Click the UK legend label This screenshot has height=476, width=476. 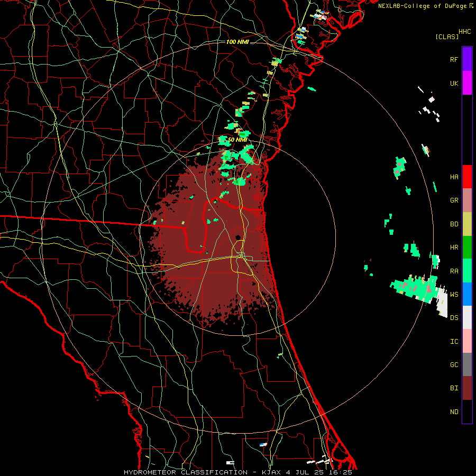pos(454,84)
